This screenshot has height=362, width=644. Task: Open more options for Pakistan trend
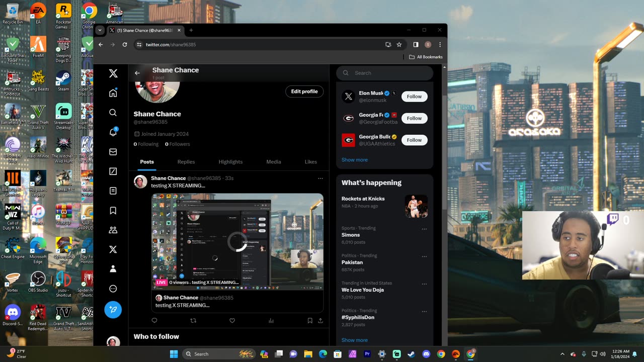click(x=424, y=256)
